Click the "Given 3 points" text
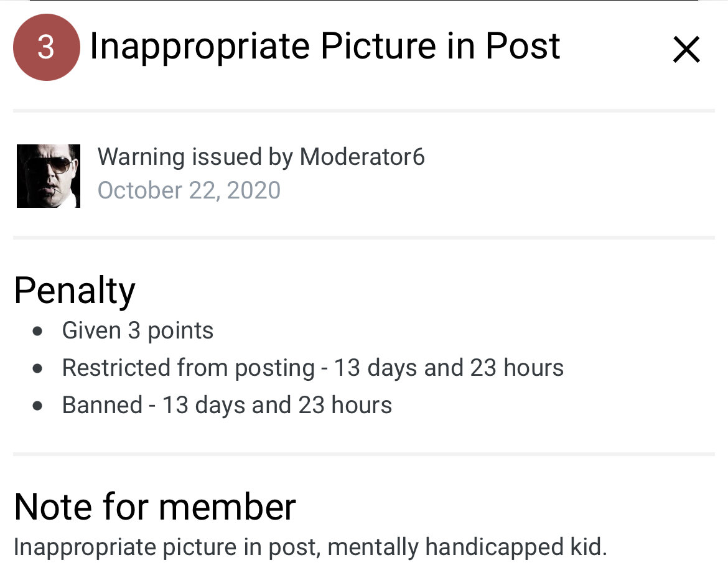Screen dimensions: 728x565 (138, 330)
